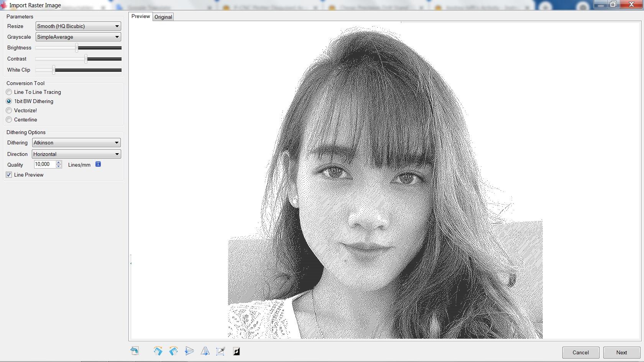
Task: Click the Contrast slider handle
Action: pyautogui.click(x=86, y=59)
